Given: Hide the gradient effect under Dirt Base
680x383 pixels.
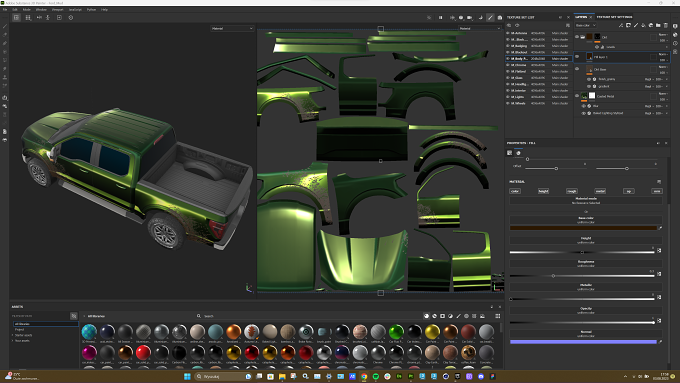Looking at the screenshot, I should pyautogui.click(x=589, y=86).
